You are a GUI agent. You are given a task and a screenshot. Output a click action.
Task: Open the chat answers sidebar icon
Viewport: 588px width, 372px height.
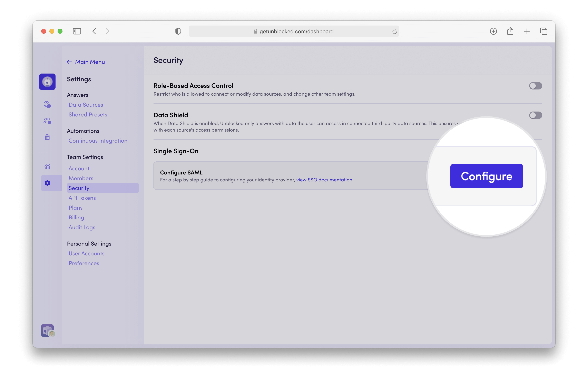coord(47,105)
